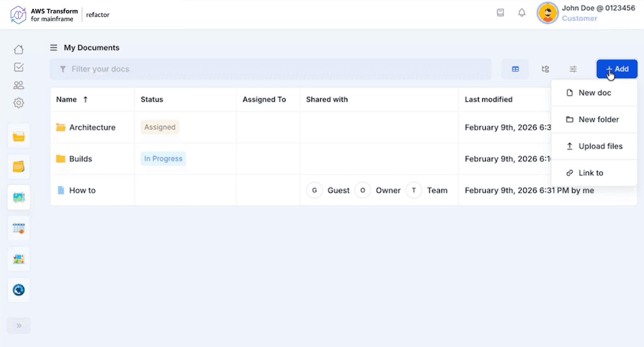Select New doc from Add menu

[594, 93]
